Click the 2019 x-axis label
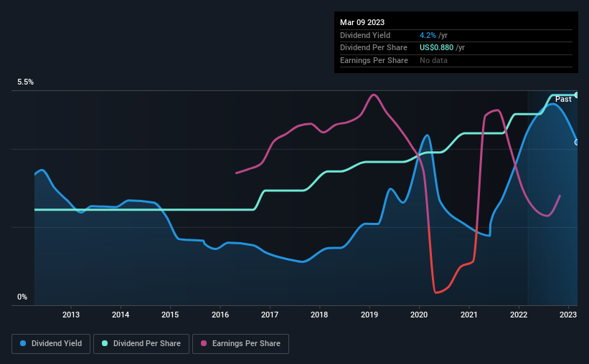The image size is (589, 364). [x=369, y=314]
